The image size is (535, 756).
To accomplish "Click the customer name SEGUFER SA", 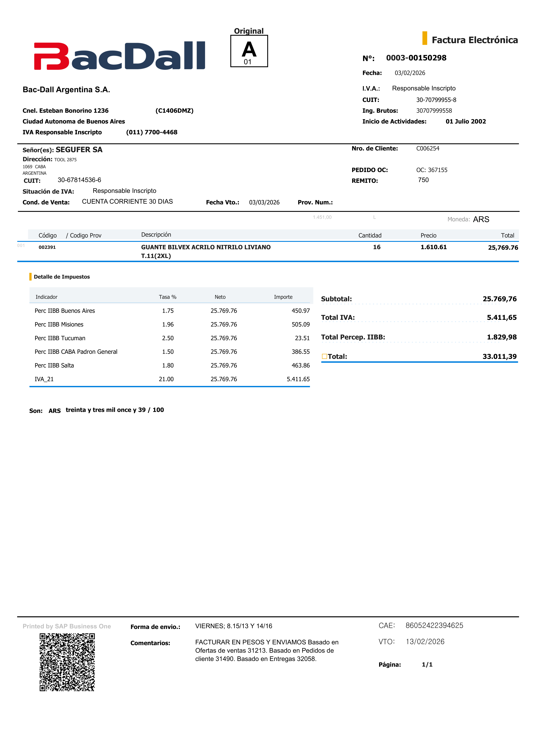I will (x=79, y=150).
